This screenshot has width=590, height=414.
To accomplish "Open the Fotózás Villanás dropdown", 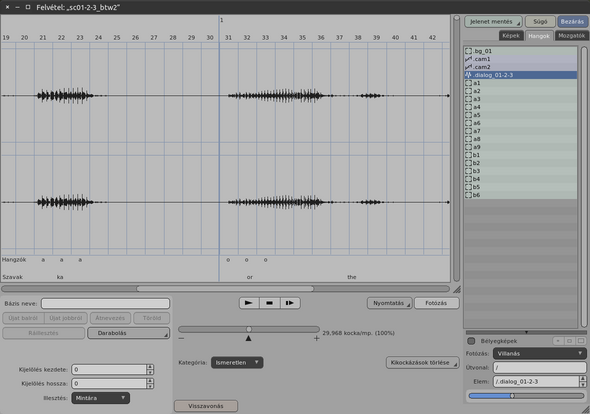I will 540,353.
